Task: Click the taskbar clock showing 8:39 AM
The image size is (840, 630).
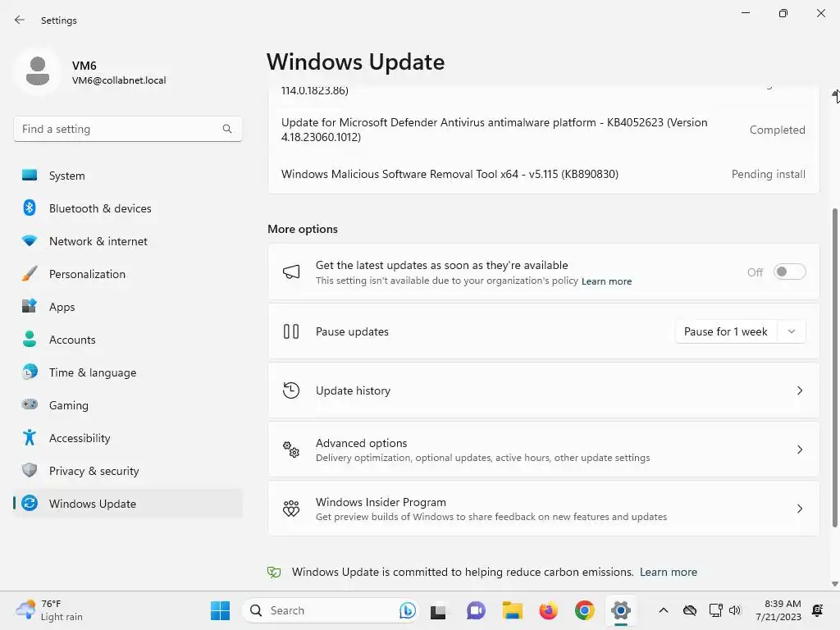Action: [778, 610]
